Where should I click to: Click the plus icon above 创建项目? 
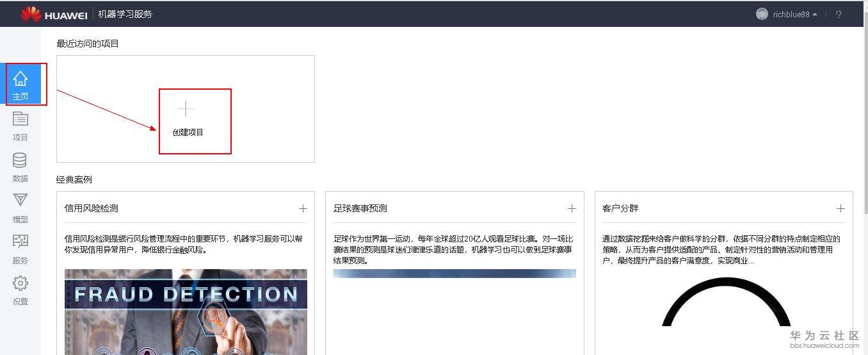[x=186, y=109]
